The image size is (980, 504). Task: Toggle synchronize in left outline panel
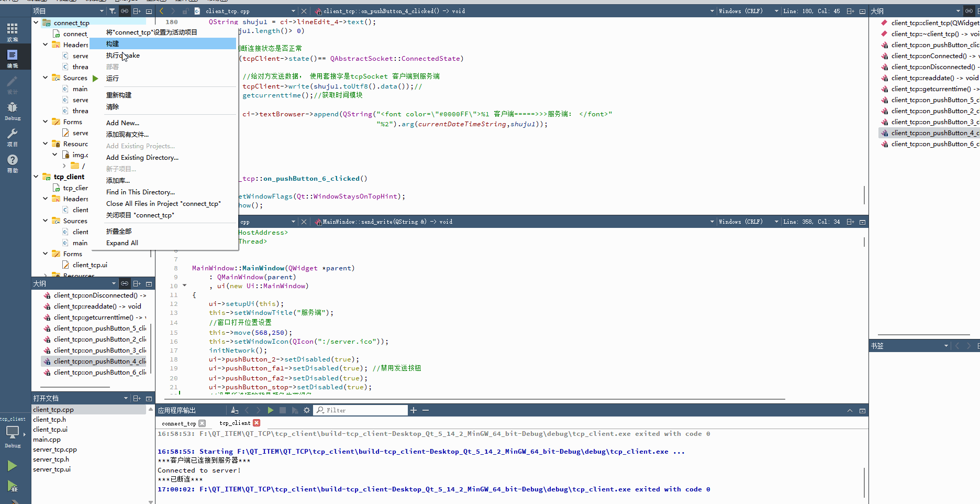tap(125, 283)
